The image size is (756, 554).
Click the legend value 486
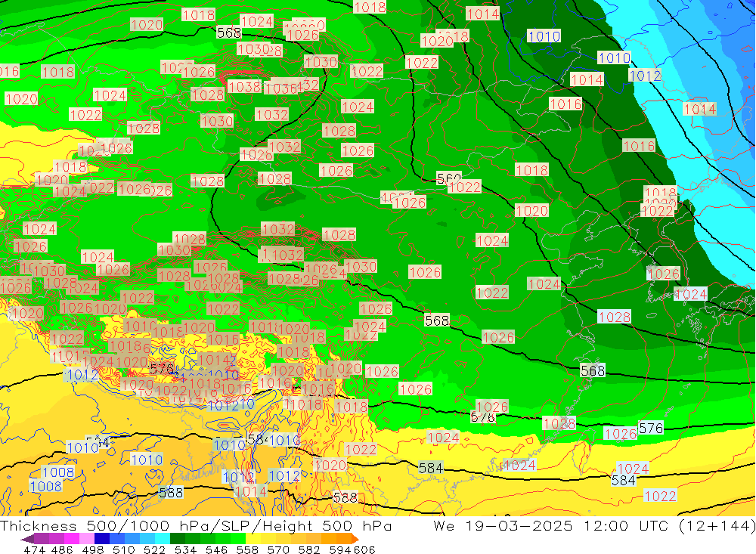pos(62,549)
